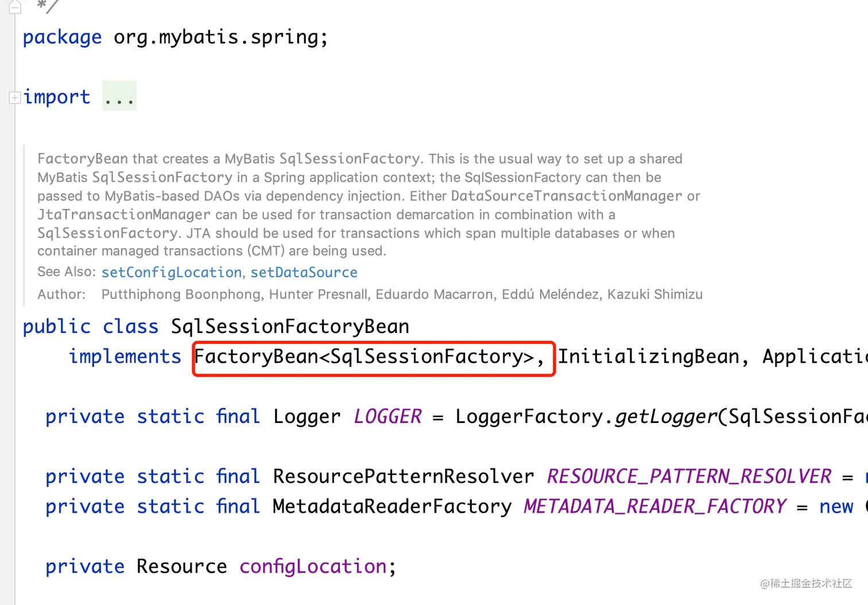Click the InitializingBean interface name
Screen dimensions: 868x605
[649, 357]
